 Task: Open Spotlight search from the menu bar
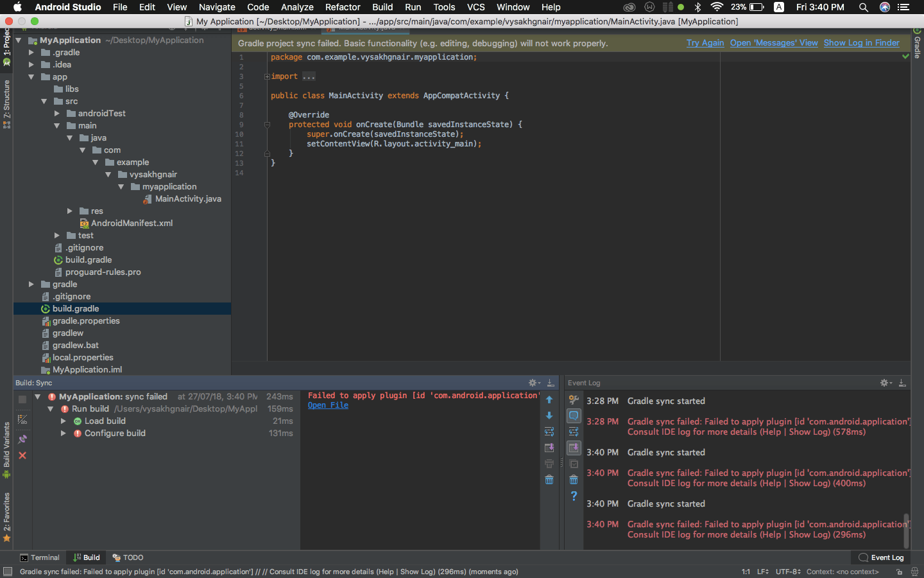tap(863, 7)
